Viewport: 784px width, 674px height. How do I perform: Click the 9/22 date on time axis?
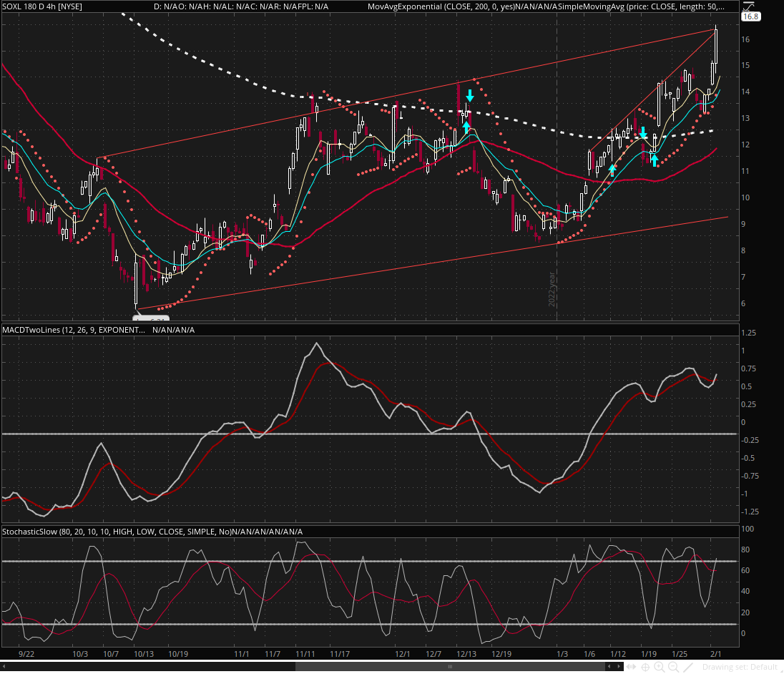[26, 654]
